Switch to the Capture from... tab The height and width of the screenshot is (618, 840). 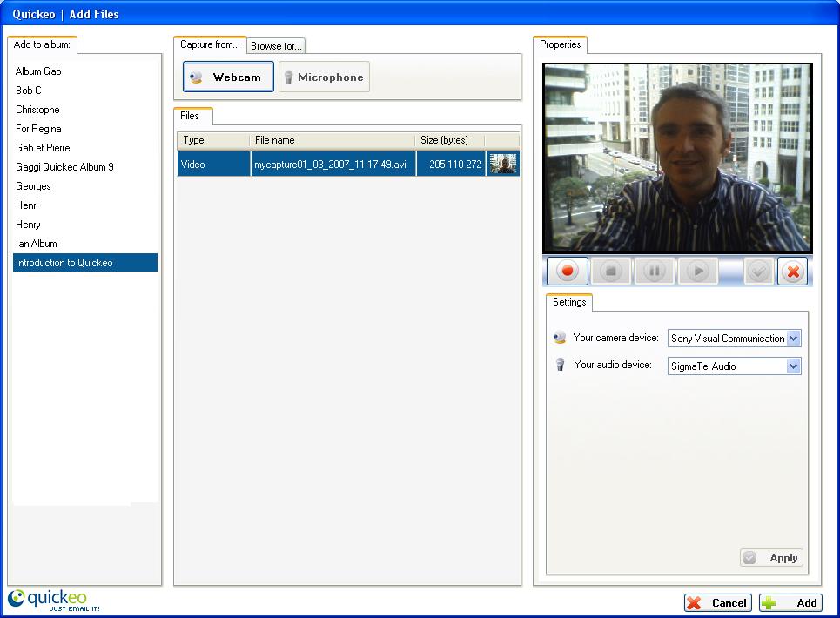[x=210, y=44]
